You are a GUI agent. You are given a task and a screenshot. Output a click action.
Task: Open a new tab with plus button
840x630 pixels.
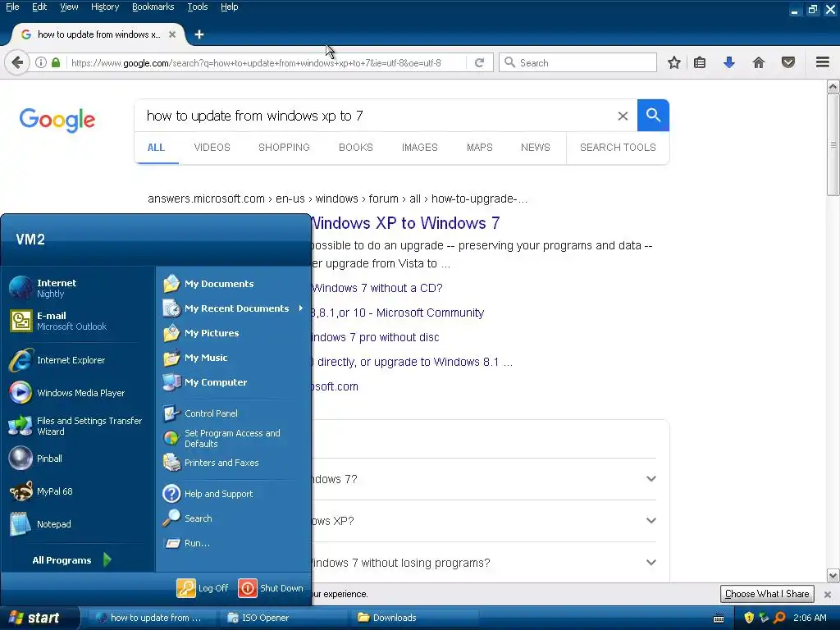click(199, 34)
